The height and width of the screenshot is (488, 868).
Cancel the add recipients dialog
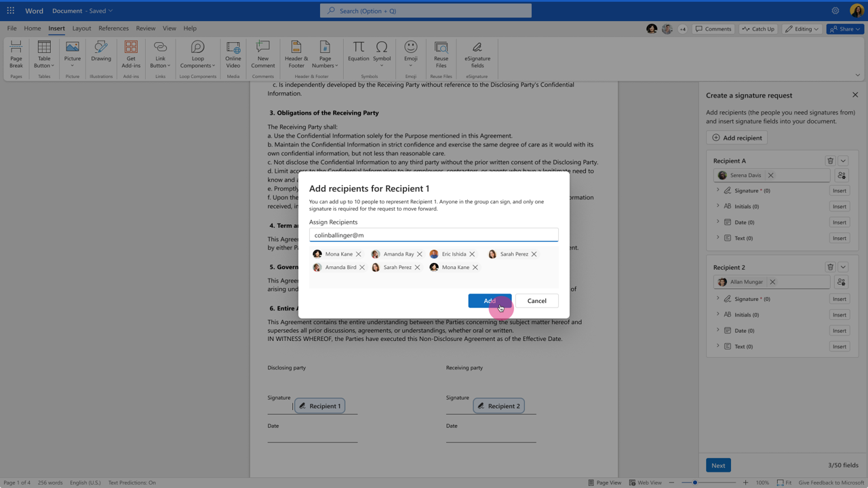536,301
